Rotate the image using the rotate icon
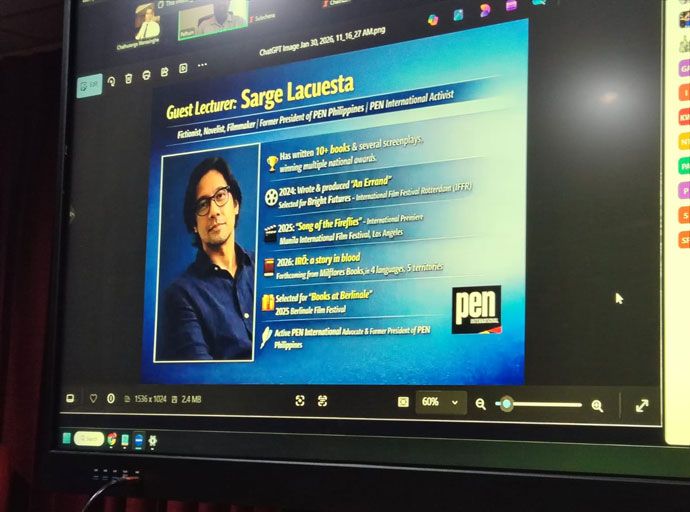The width and height of the screenshot is (690, 512). [x=111, y=81]
